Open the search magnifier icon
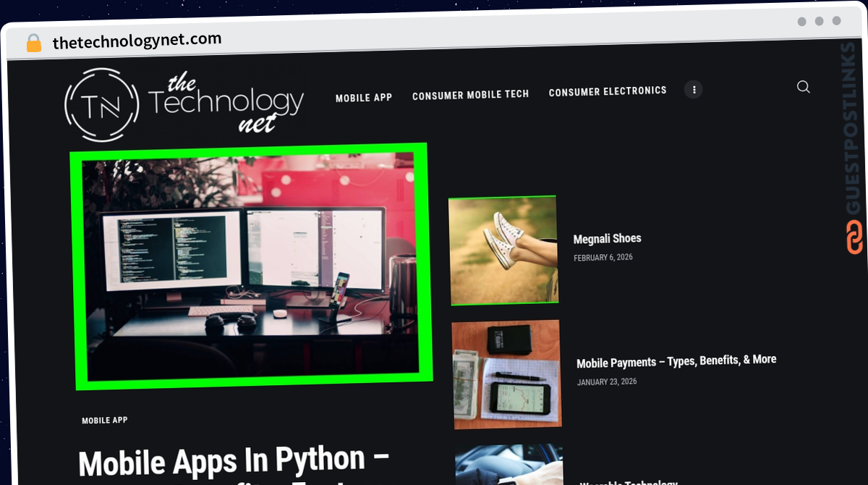 coord(803,87)
